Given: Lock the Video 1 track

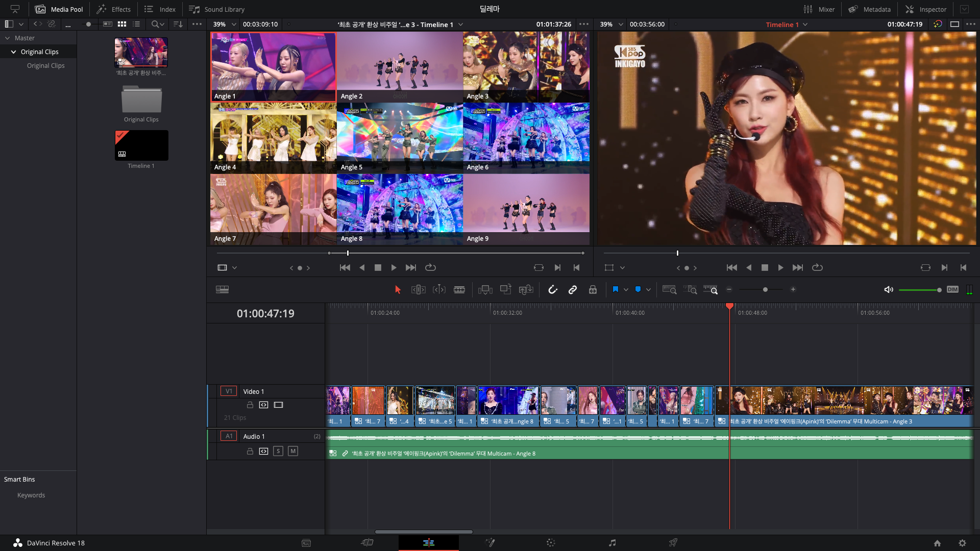Looking at the screenshot, I should pyautogui.click(x=250, y=405).
